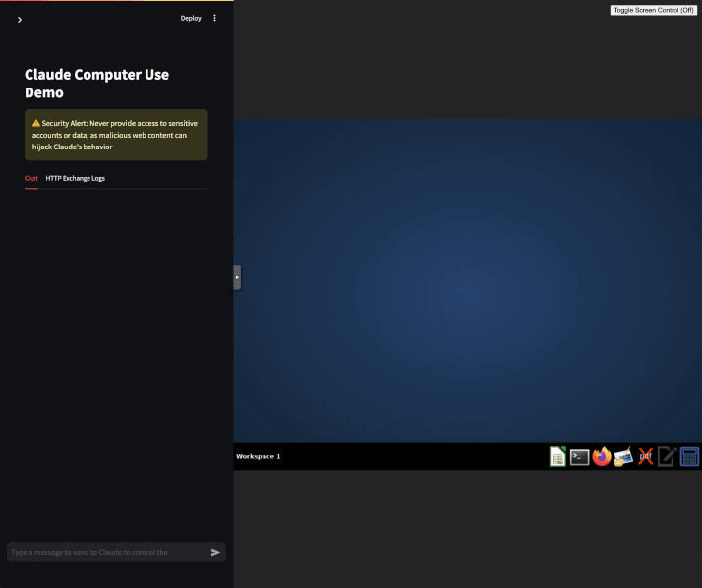Open the three-dot options menu

(x=215, y=18)
